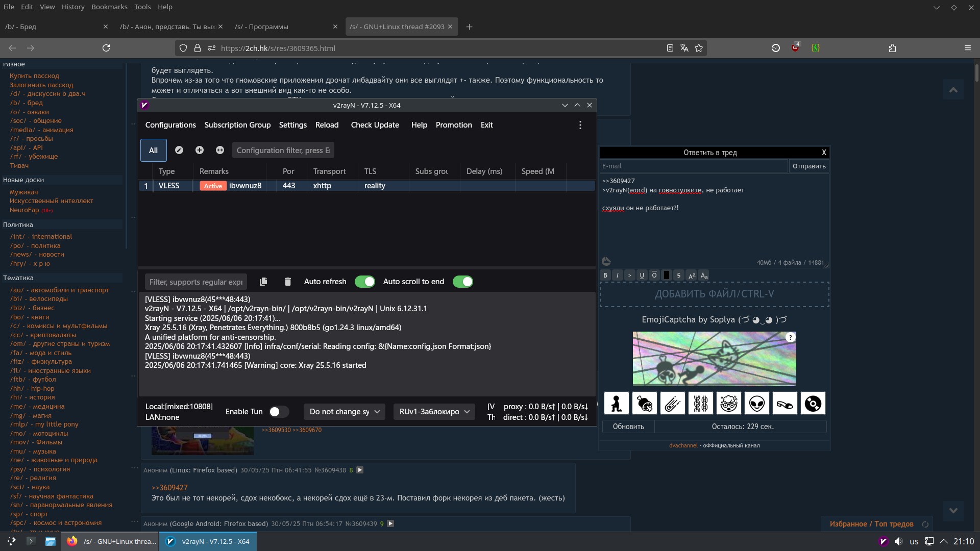Bookmark this page with star icon
Viewport: 980px width, 551px height.
[699, 48]
